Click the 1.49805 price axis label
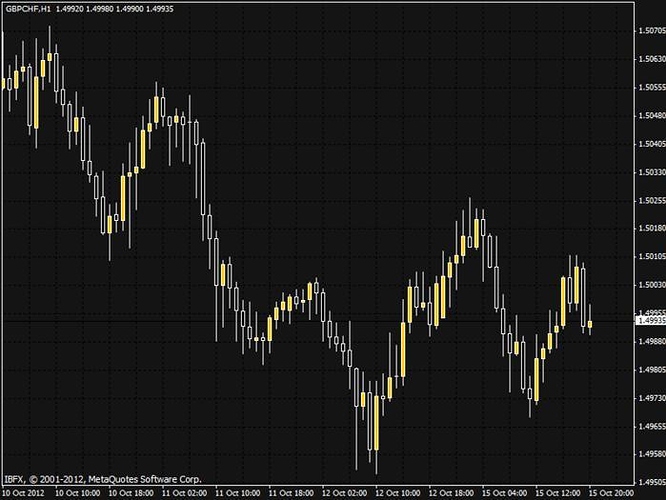 click(x=652, y=370)
